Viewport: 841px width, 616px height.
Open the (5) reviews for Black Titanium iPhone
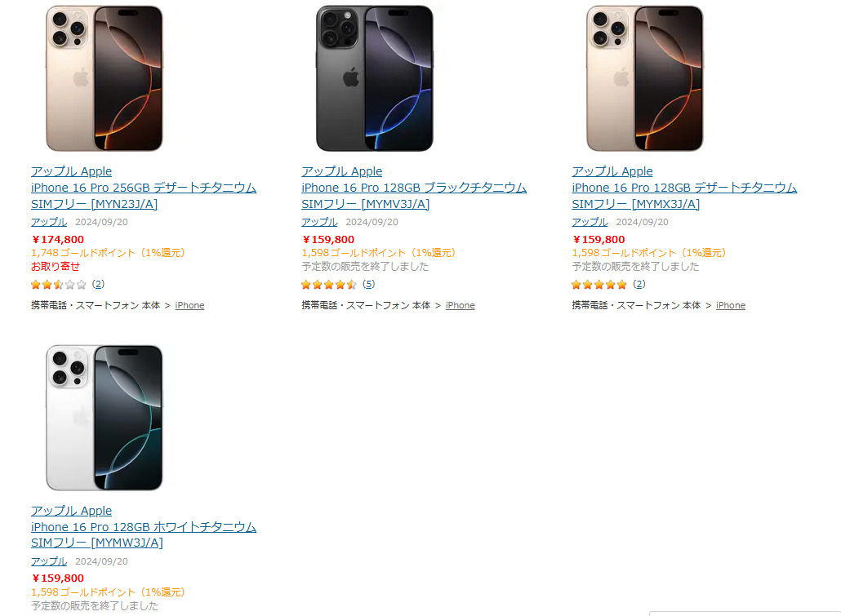coord(368,285)
